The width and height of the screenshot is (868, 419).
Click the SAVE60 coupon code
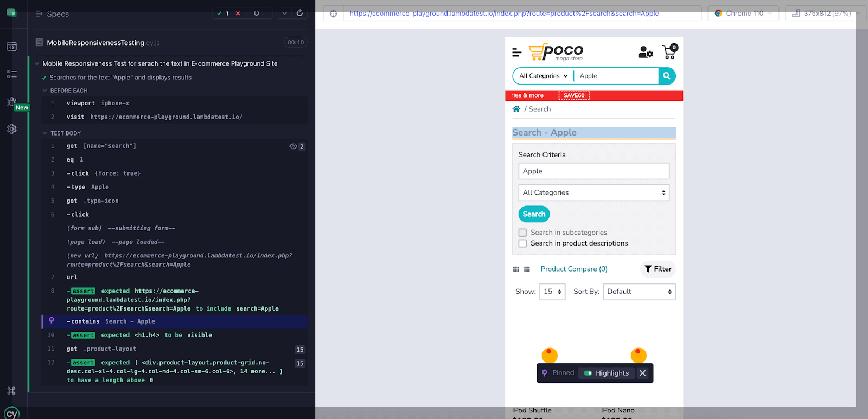[x=574, y=95]
